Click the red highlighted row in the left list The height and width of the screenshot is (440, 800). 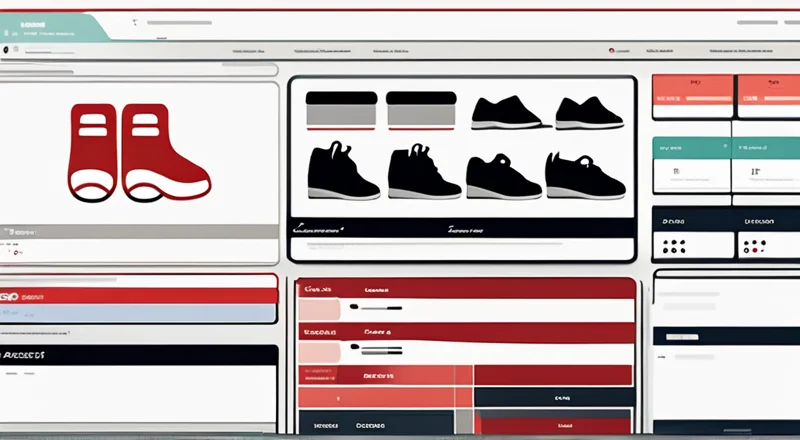pyautogui.click(x=139, y=295)
